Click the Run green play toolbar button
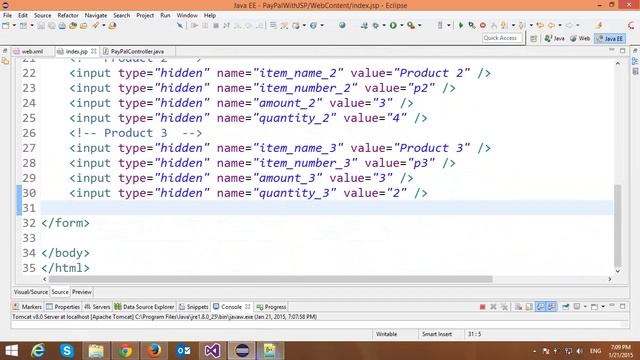Viewport: 640px width, 360px height. tap(393, 25)
